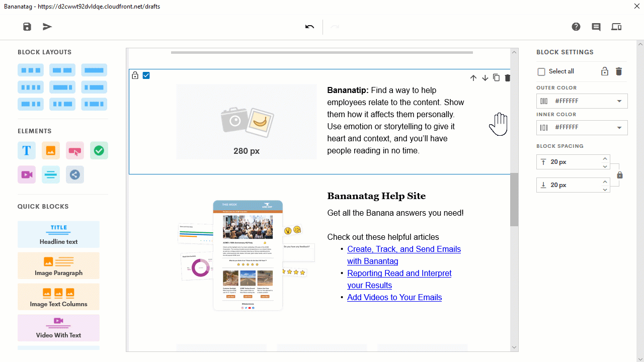This screenshot has width=644, height=362.
Task: Toggle the lock icon in Block Settings
Action: [605, 71]
